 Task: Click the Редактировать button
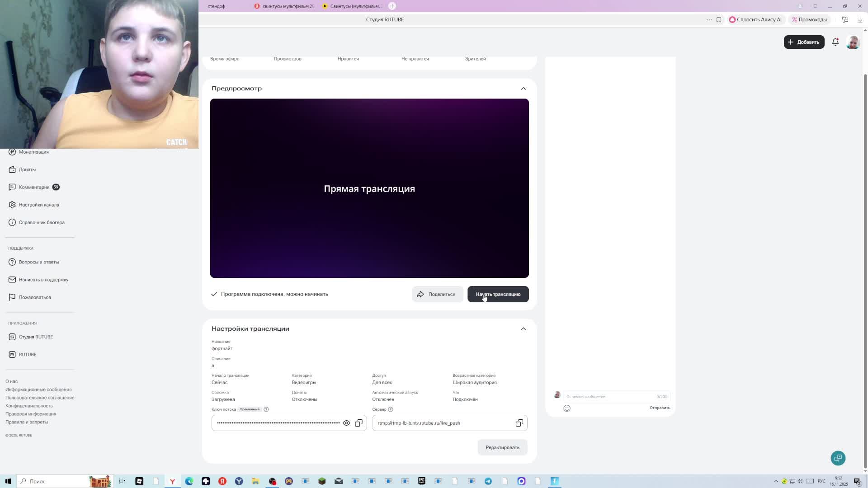tap(502, 447)
